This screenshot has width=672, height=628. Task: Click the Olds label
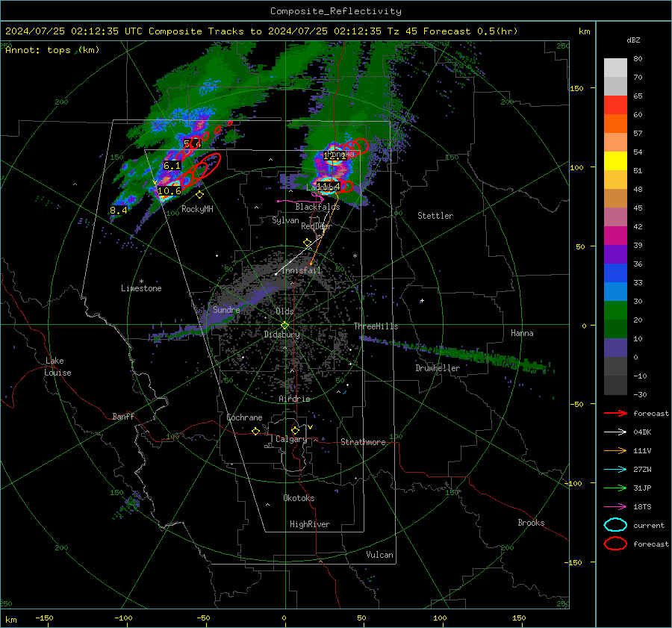[284, 311]
